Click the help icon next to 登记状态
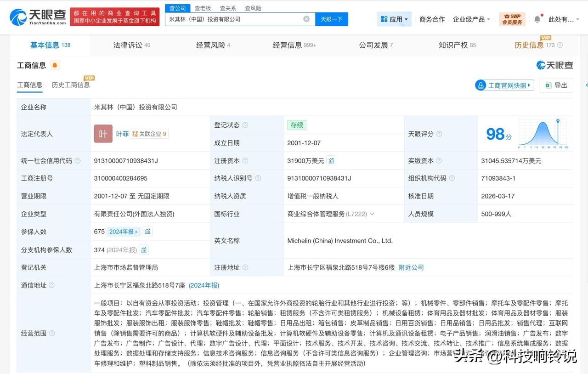The image size is (588, 374). (245, 125)
